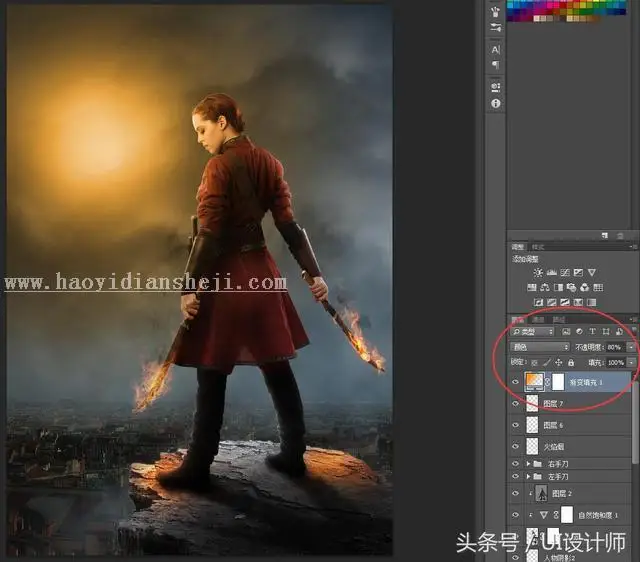Viewport: 640px width, 562px height.
Task: Select the 图层 6 layer name
Action: pyautogui.click(x=553, y=425)
